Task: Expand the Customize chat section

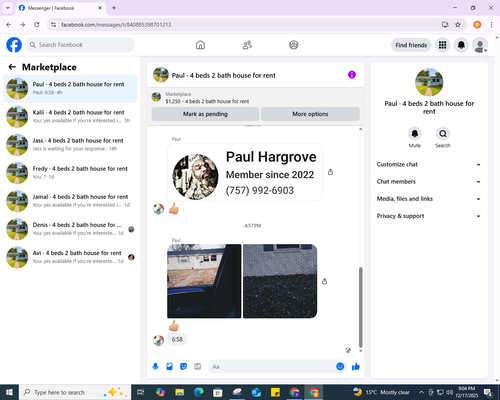Action: (x=429, y=164)
